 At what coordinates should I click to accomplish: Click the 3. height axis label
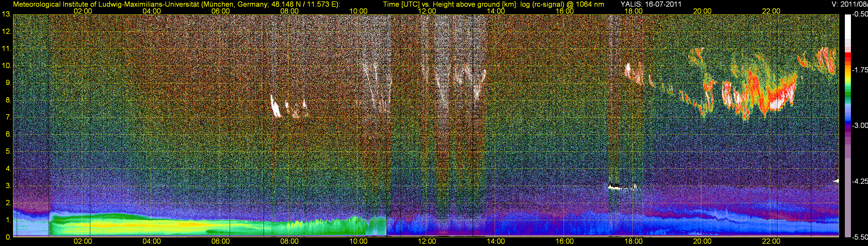pyautogui.click(x=8, y=186)
